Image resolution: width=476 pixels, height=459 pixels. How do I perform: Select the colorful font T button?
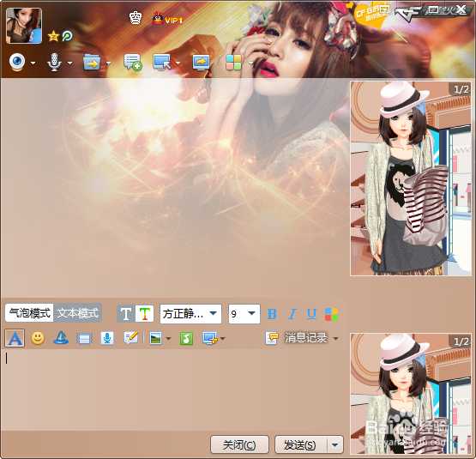tap(144, 313)
